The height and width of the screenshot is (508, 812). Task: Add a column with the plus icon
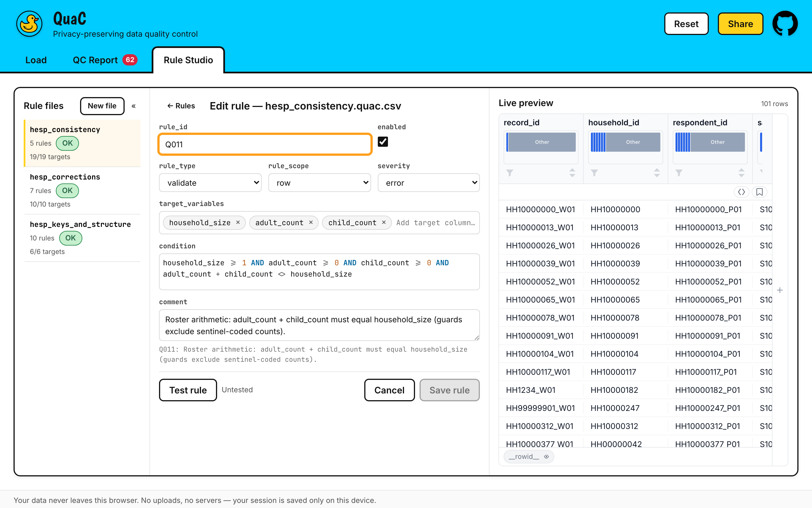780,290
